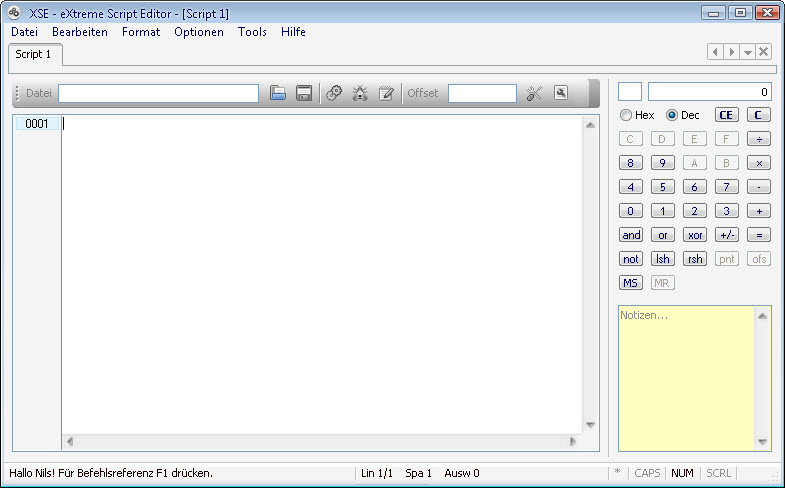Screen dimensions: 785x488
Task: Click the minus calculator button
Action: point(758,187)
